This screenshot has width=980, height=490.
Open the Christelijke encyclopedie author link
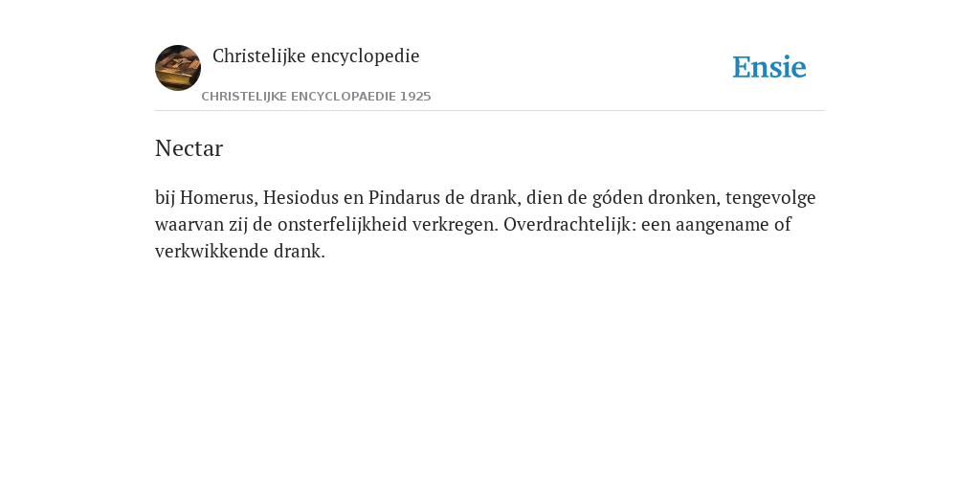tap(316, 56)
